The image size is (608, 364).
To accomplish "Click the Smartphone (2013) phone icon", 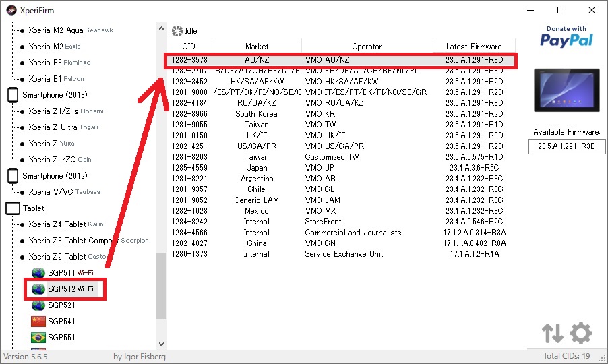I will pos(13,95).
